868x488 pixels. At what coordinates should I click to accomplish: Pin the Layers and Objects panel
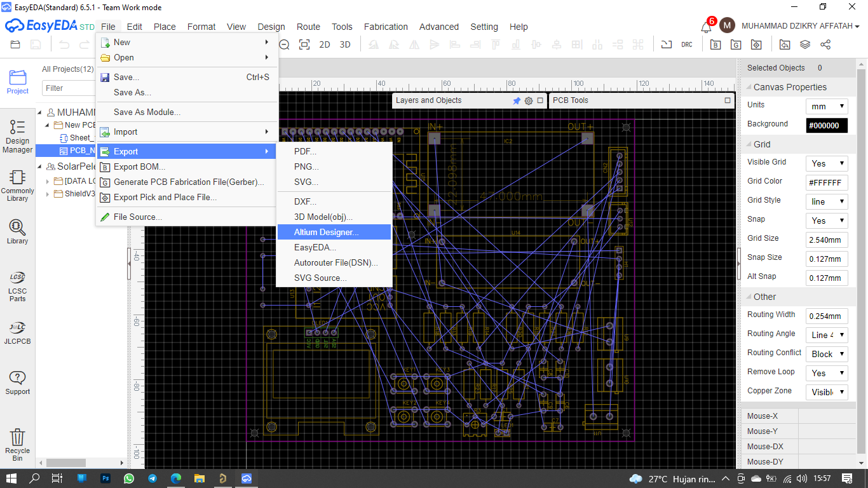[517, 100]
